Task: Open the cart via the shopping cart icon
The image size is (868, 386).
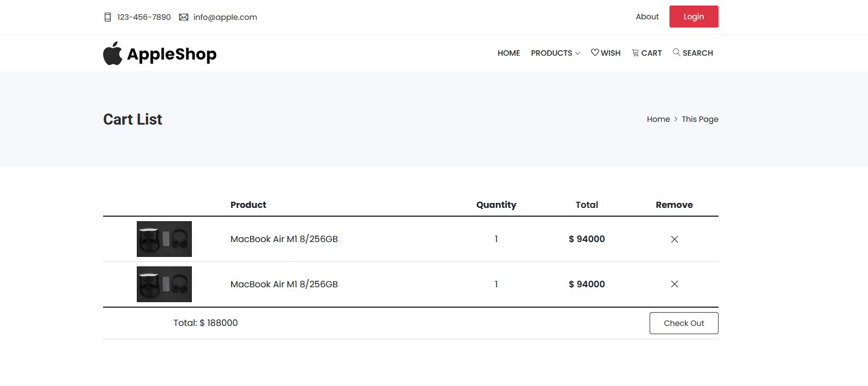Action: click(x=635, y=53)
